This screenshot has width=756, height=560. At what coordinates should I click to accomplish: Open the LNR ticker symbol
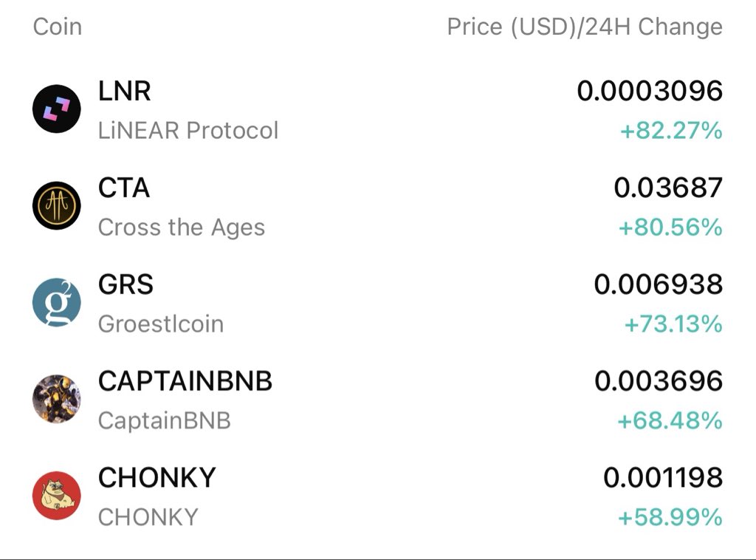(x=124, y=91)
